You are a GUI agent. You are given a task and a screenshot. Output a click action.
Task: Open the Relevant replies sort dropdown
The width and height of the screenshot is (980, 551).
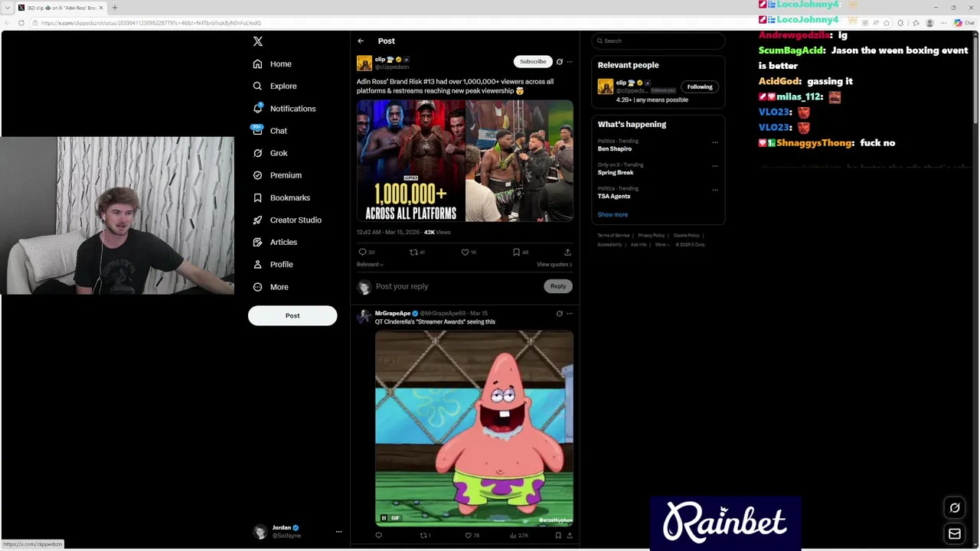click(x=370, y=264)
